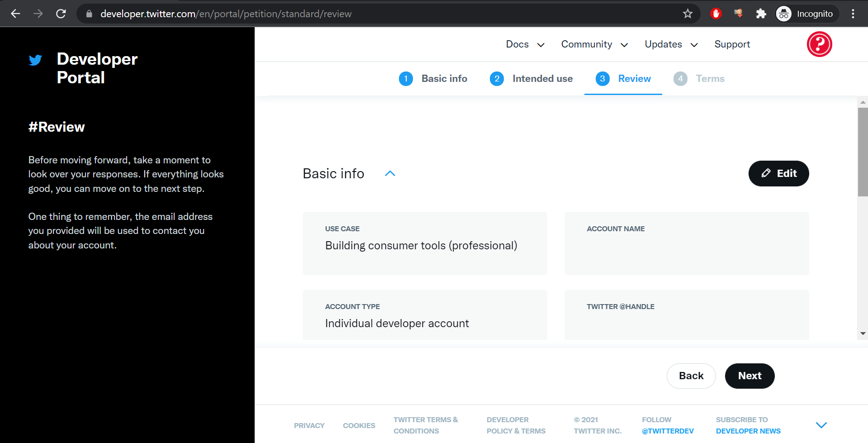Open the Extensions puzzle piece menu
The height and width of the screenshot is (443, 868).
coord(761,14)
